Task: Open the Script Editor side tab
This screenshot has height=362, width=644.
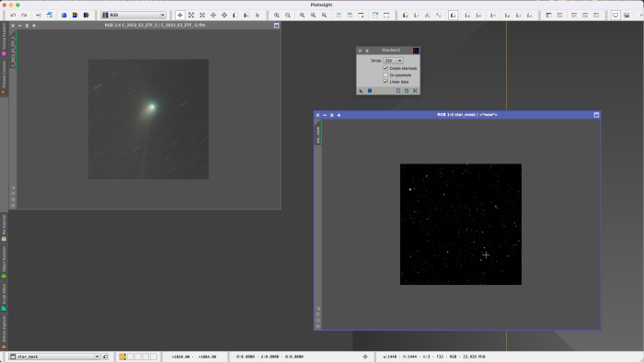Action: pos(4,297)
